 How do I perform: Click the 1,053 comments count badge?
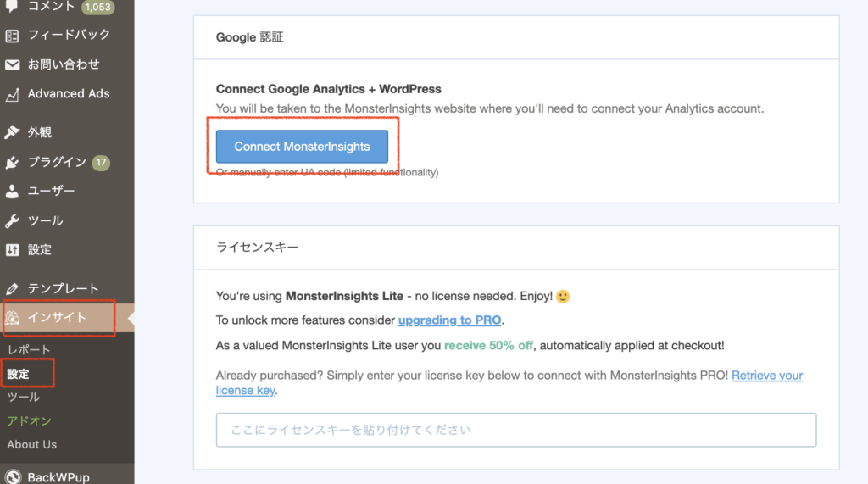(x=98, y=7)
